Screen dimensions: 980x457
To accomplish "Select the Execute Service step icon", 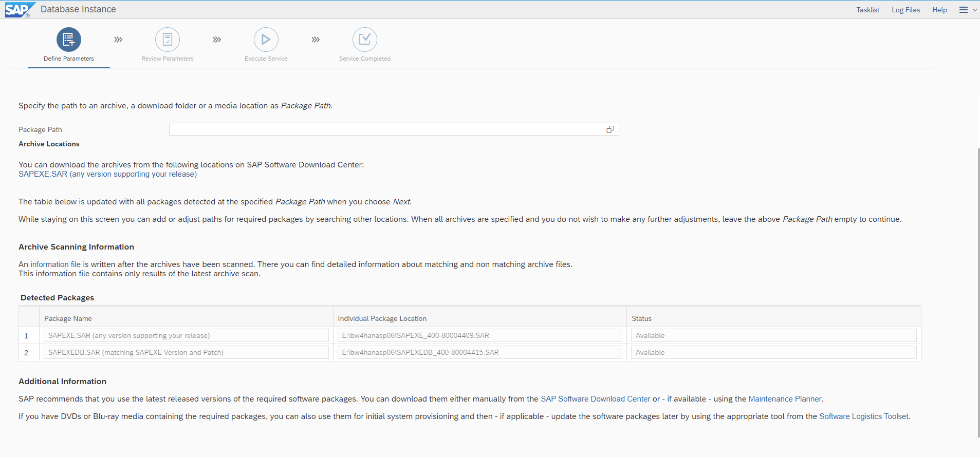I will pyautogui.click(x=266, y=40).
